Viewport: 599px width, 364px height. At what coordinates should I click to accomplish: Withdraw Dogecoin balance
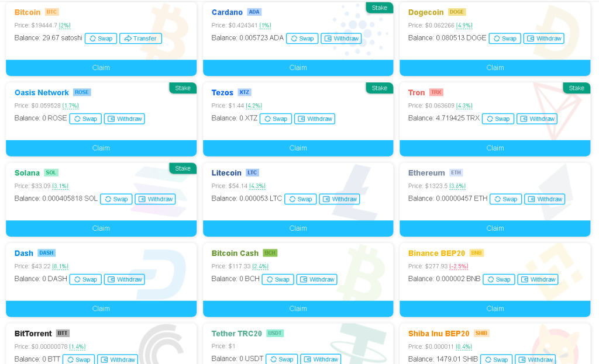click(544, 39)
